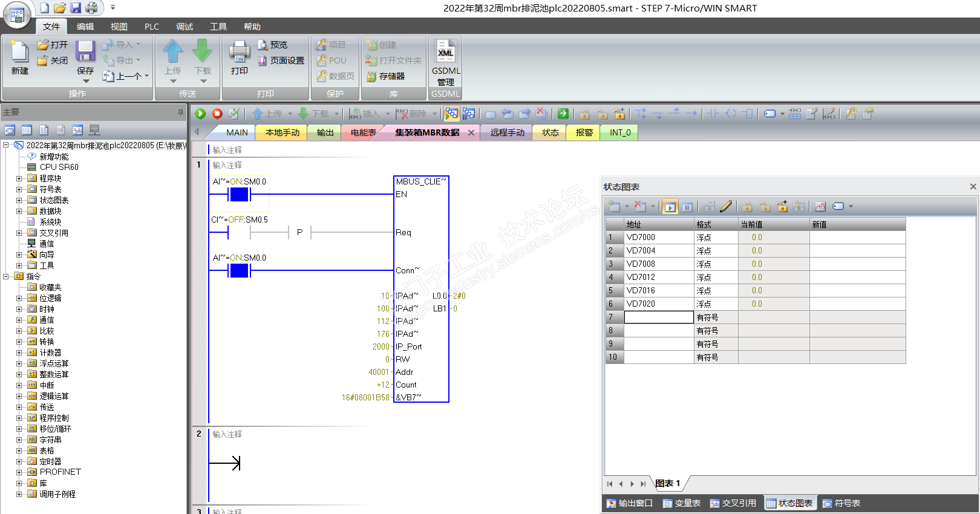Switch to the 报警 program tab
980x514 pixels.
(x=584, y=132)
